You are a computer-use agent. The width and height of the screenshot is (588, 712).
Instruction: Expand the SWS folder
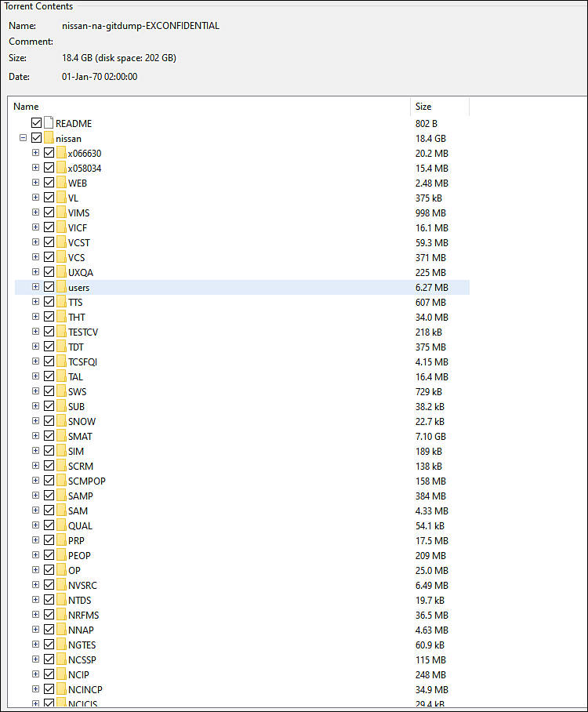pyautogui.click(x=35, y=391)
